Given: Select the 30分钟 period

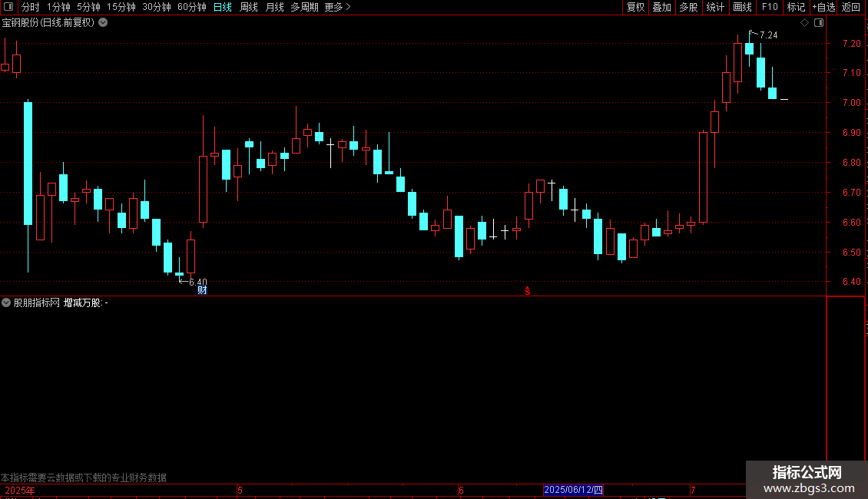Looking at the screenshot, I should tap(157, 7).
